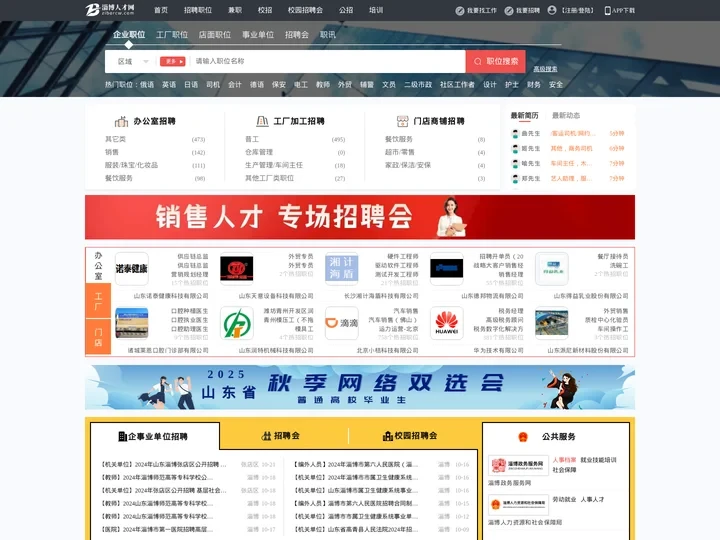Open the 税务经理 Huawei job link
The image size is (720, 540).
(511, 311)
